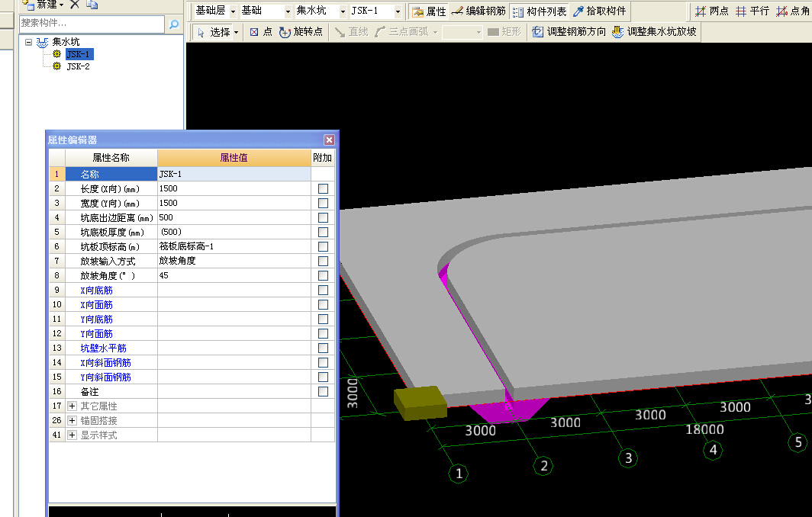Click the 放坡角度 value 45
Image resolution: width=812 pixels, height=517 pixels.
[234, 275]
